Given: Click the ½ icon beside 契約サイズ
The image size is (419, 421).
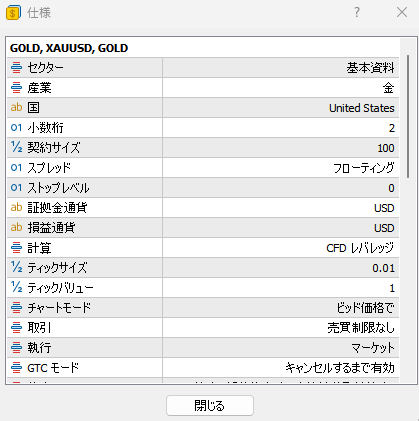Looking at the screenshot, I should click(x=16, y=147).
